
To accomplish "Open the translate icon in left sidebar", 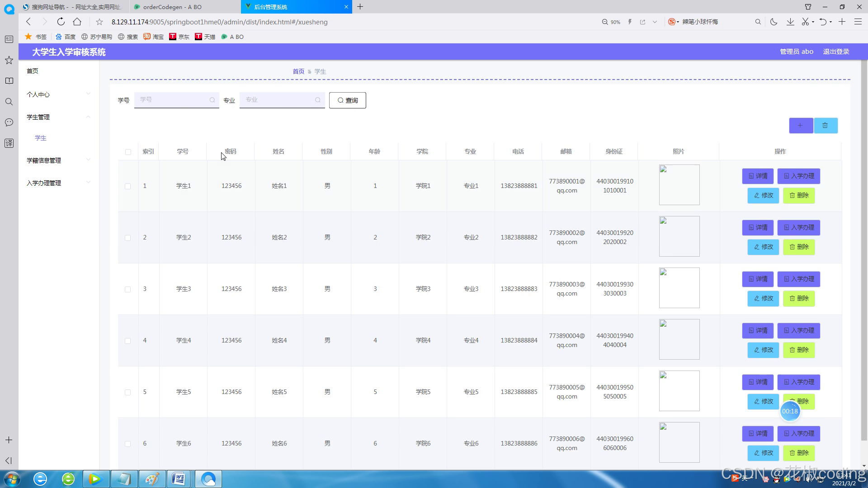I will point(9,143).
